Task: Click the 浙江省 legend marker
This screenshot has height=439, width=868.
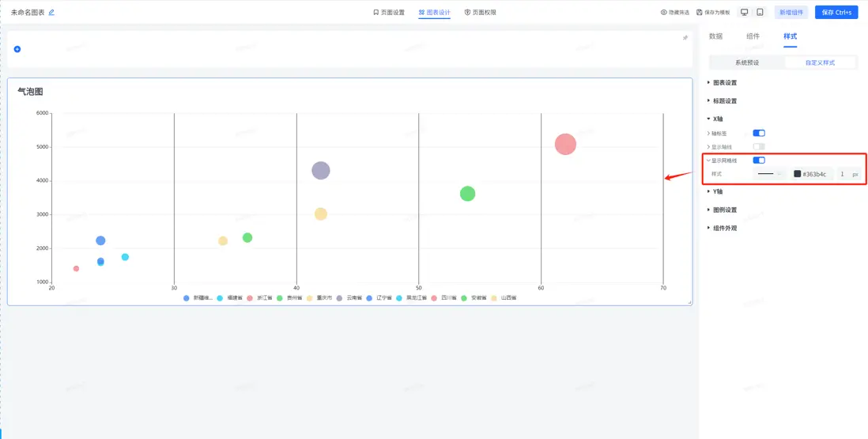Action: pyautogui.click(x=250, y=298)
